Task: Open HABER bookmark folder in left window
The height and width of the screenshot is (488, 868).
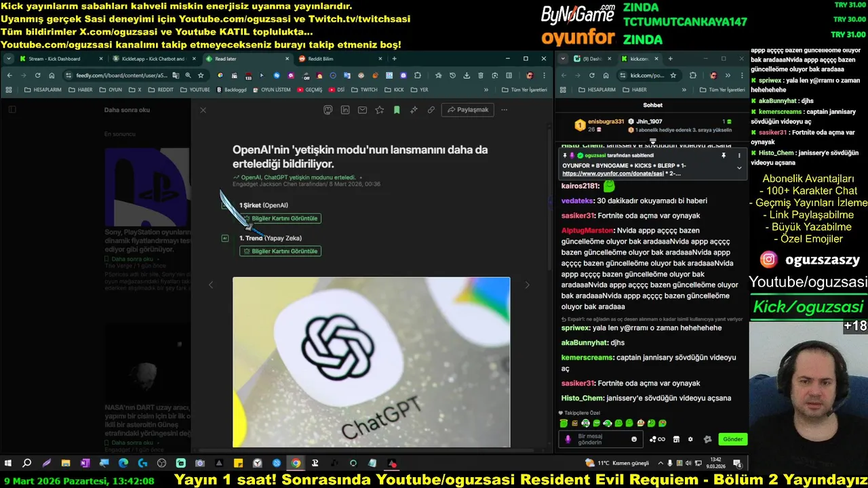Action: (x=80, y=89)
